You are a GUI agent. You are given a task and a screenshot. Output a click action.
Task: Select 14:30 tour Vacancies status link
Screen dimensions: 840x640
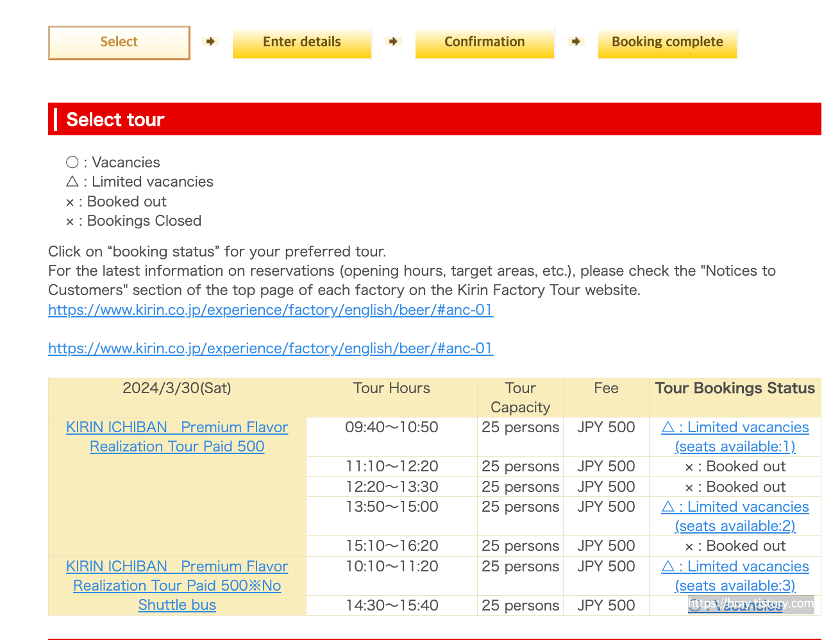[x=735, y=605]
